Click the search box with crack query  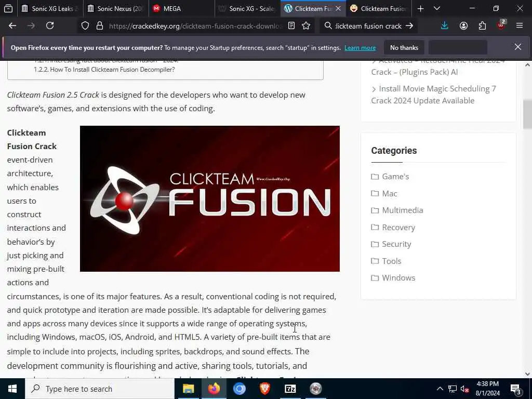pyautogui.click(x=368, y=26)
